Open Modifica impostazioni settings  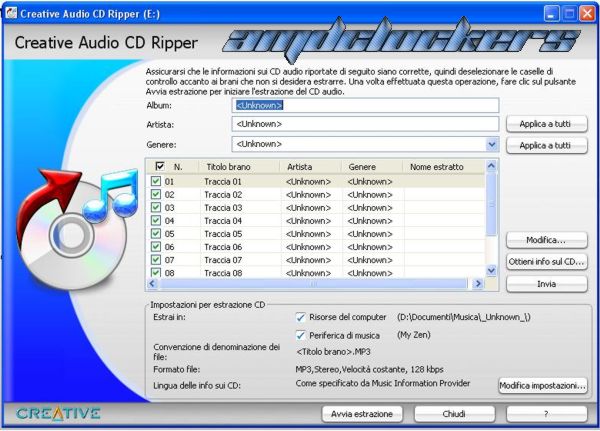click(542, 385)
